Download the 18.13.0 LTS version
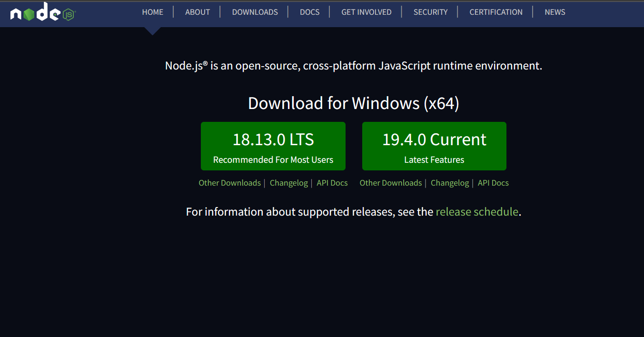The width and height of the screenshot is (644, 337). 273,146
